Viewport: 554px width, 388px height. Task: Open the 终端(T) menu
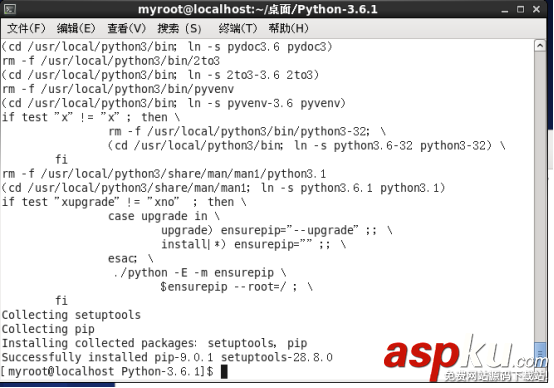[238, 28]
